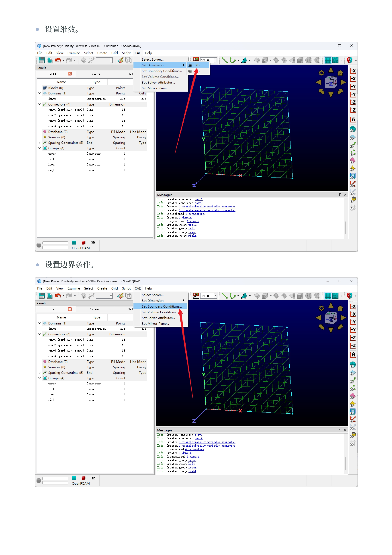
Task: Select +Z view orientation in top screenshot
Action: [353, 103]
